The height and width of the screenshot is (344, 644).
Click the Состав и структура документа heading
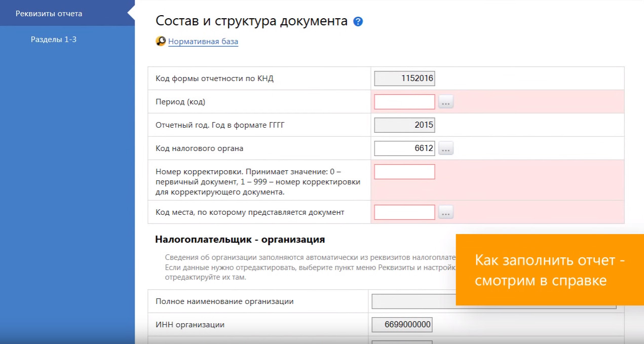(x=251, y=21)
